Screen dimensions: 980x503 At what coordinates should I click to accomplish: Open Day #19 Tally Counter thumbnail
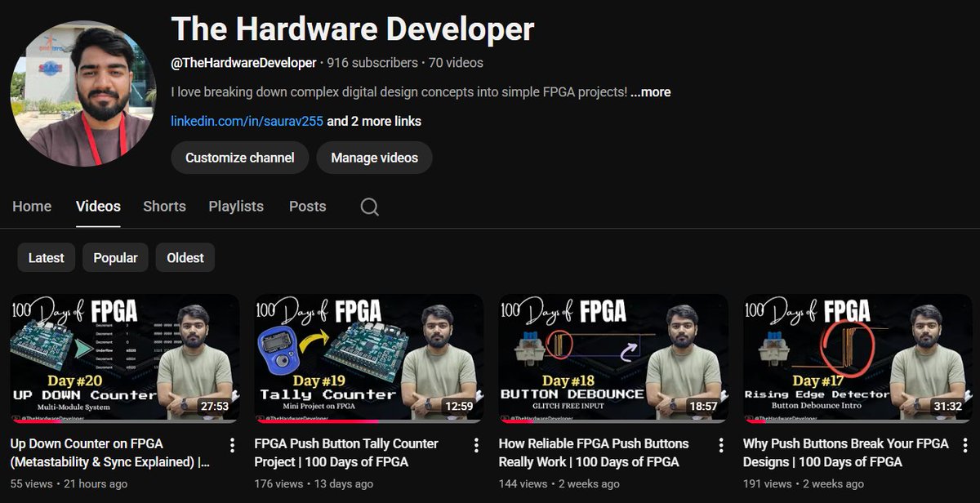coord(369,358)
